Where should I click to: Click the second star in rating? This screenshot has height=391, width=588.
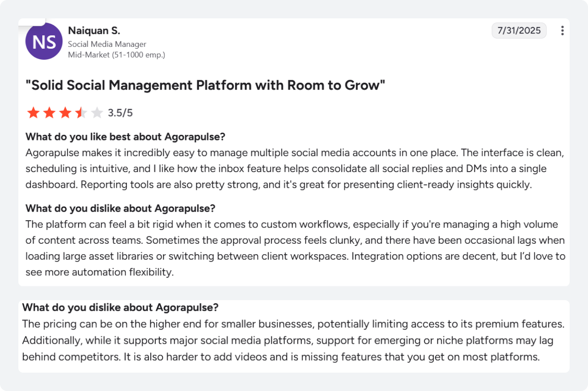49,113
